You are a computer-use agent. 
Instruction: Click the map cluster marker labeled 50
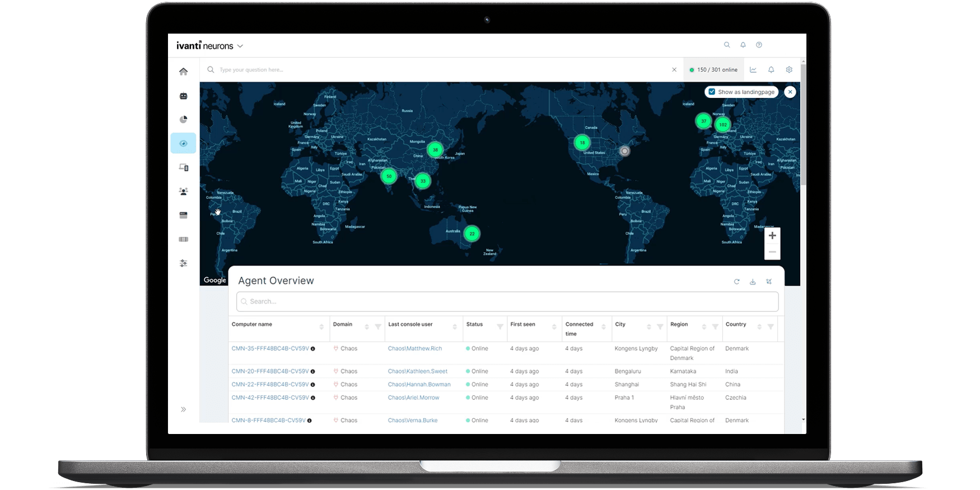[389, 176]
